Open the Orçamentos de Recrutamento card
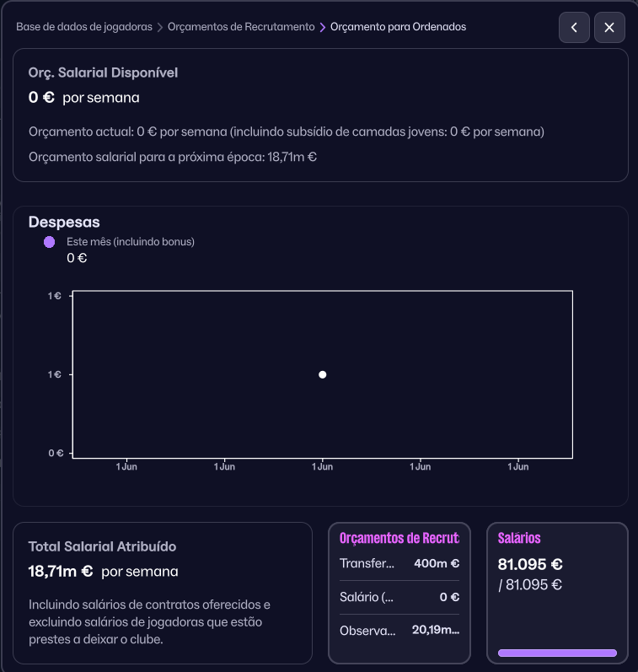The width and height of the screenshot is (638, 672). (399, 593)
